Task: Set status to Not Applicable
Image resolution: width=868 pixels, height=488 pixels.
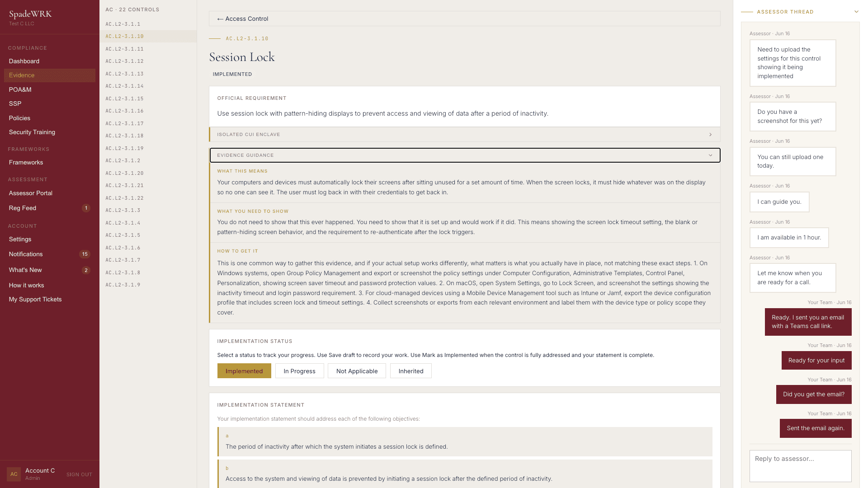Action: point(357,371)
